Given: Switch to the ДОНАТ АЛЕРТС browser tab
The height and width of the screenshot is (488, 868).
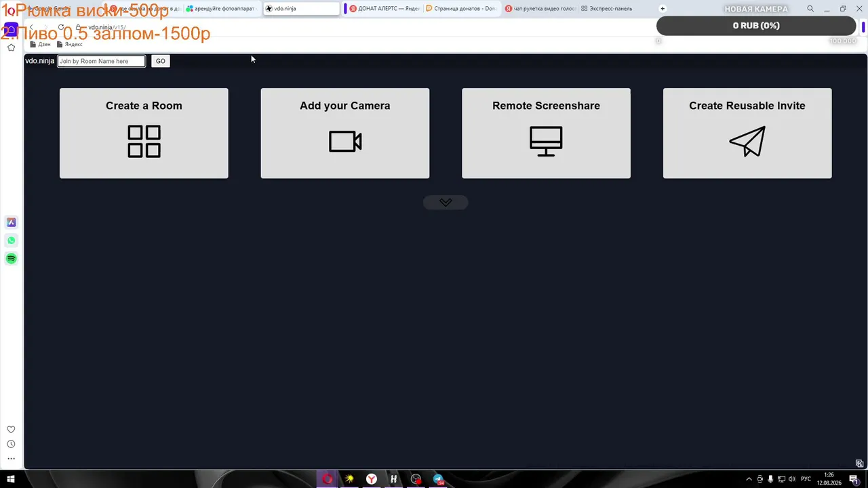Looking at the screenshot, I should coord(382,9).
